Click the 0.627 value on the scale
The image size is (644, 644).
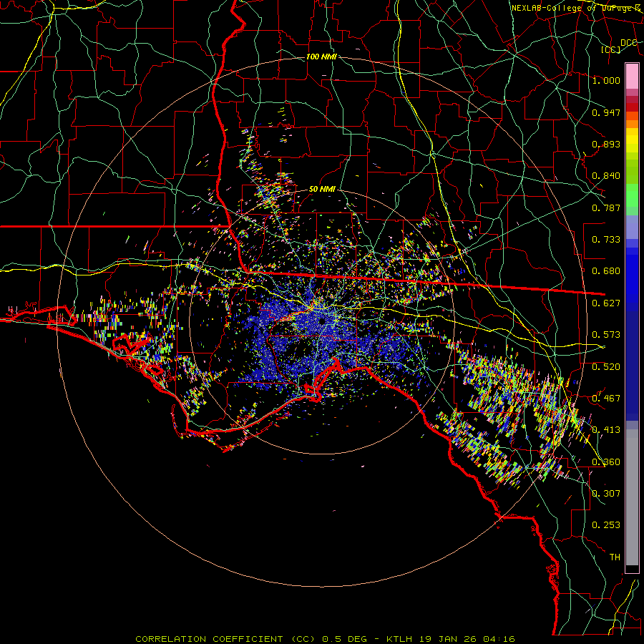[606, 303]
